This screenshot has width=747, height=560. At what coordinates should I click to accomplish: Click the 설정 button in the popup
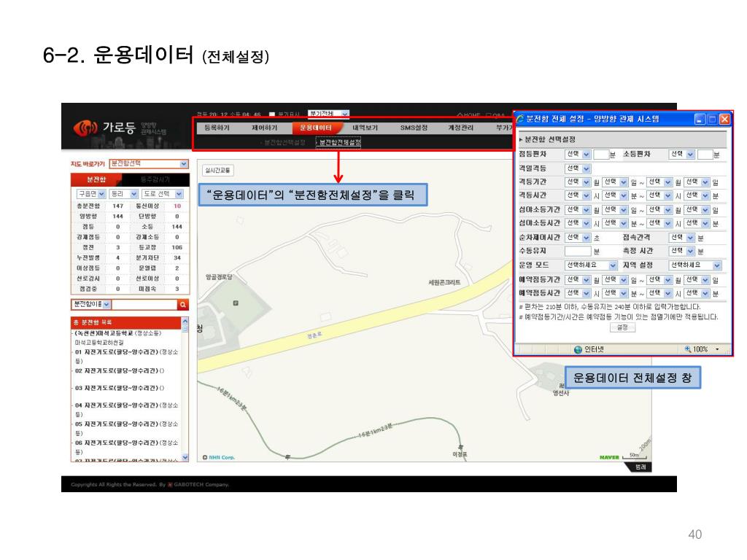(622, 327)
